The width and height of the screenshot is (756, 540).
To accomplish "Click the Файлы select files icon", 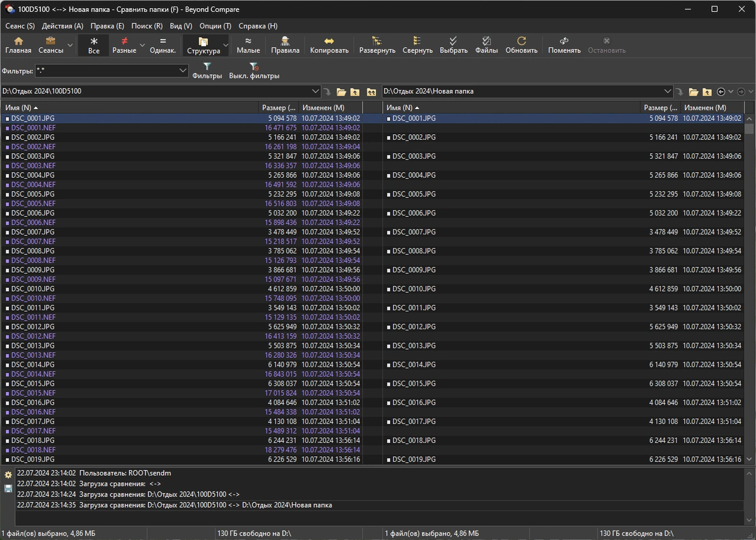I will coord(486,45).
